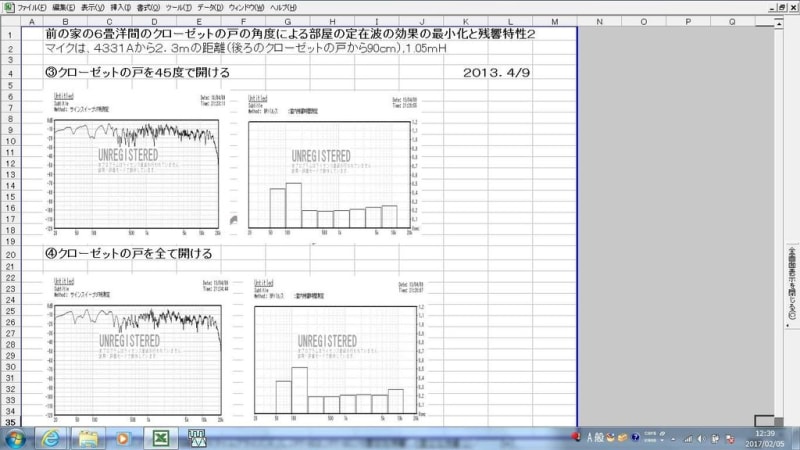Select row 35 header

click(10, 422)
